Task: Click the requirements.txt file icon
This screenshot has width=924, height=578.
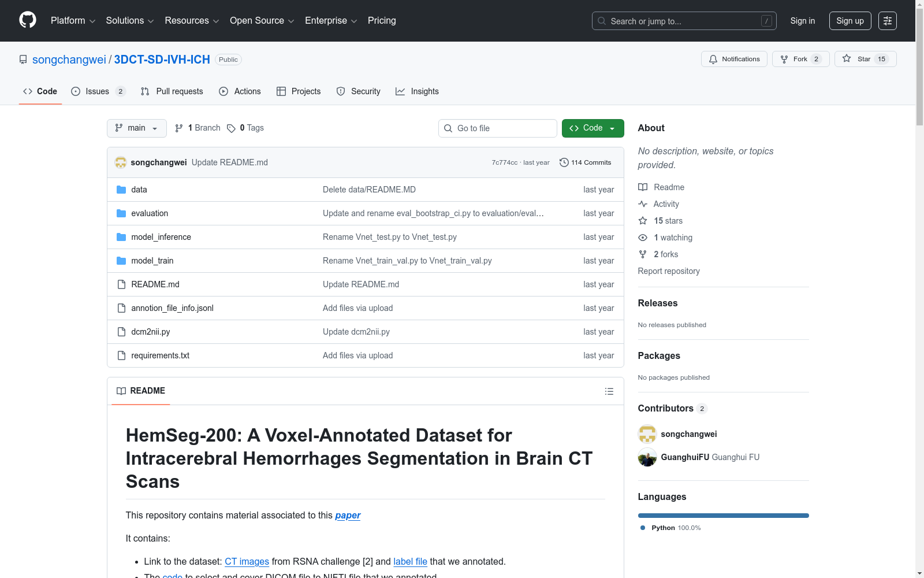Action: (121, 355)
